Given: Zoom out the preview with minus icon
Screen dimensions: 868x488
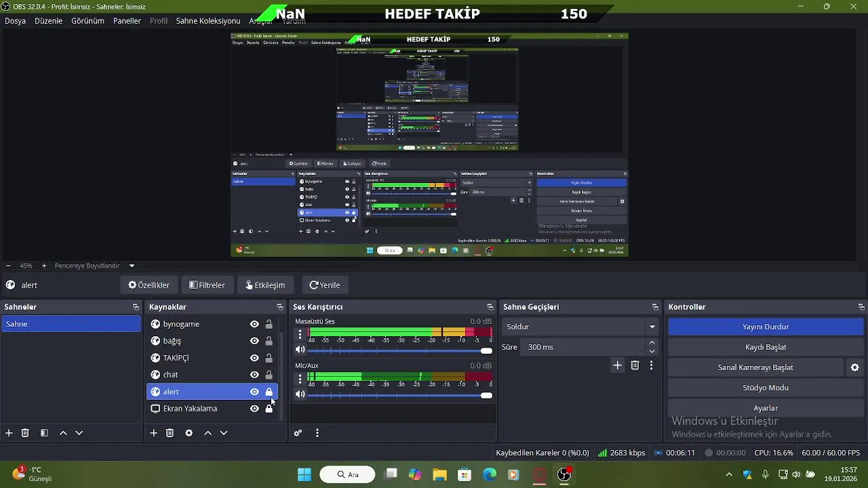Looking at the screenshot, I should (7, 266).
